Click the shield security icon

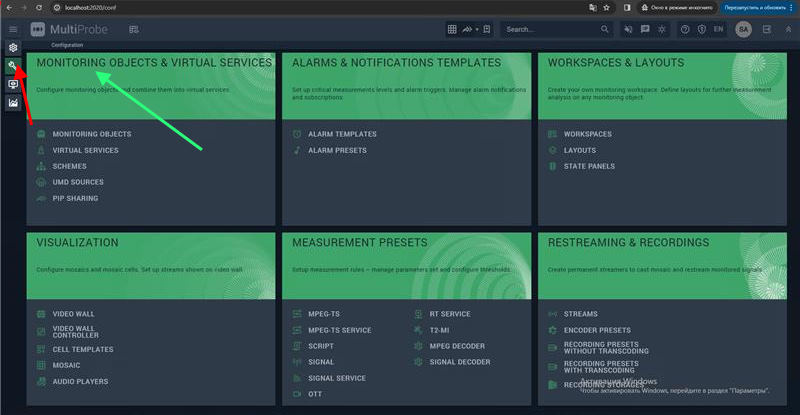[701, 30]
